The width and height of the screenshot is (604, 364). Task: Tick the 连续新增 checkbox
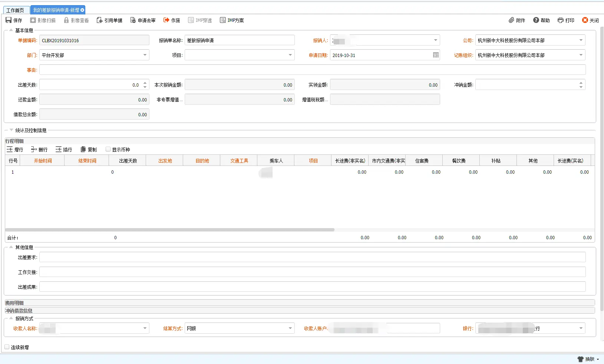tap(7, 347)
